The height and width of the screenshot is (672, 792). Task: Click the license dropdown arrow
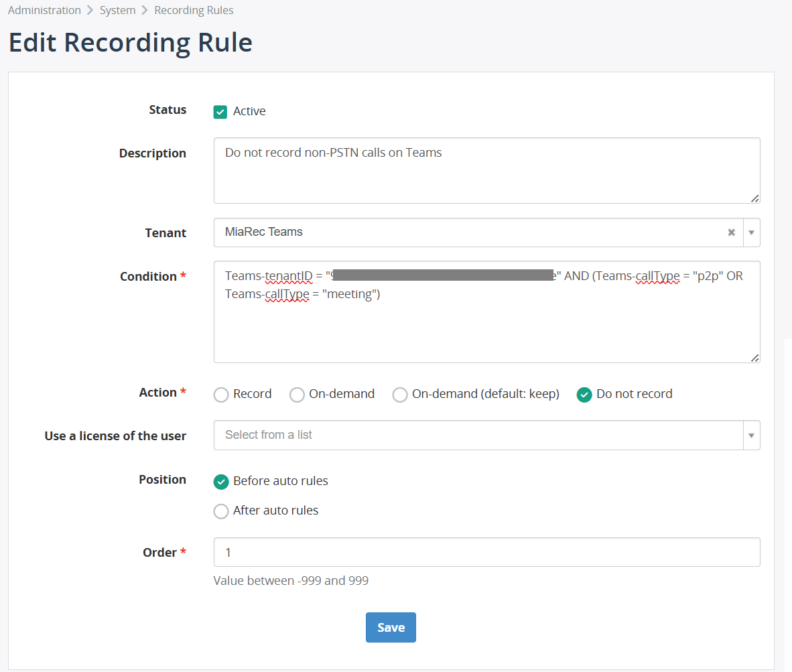pyautogui.click(x=751, y=435)
